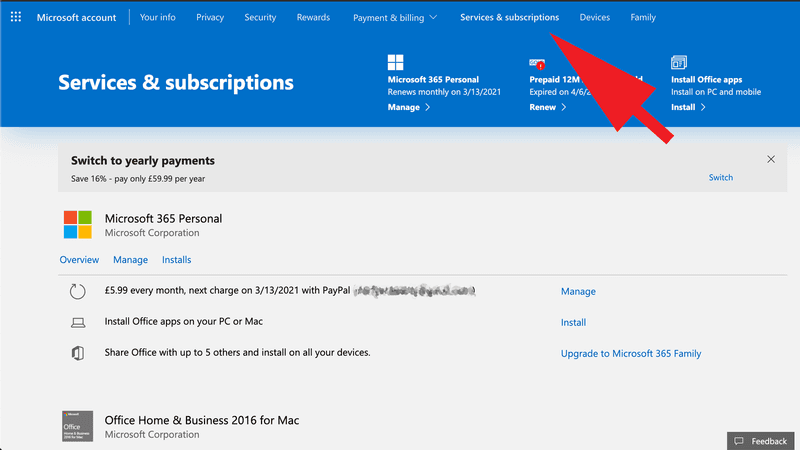800x450 pixels.
Task: Click the '£5.99 every month, next charge' text
Action: pyautogui.click(x=228, y=290)
